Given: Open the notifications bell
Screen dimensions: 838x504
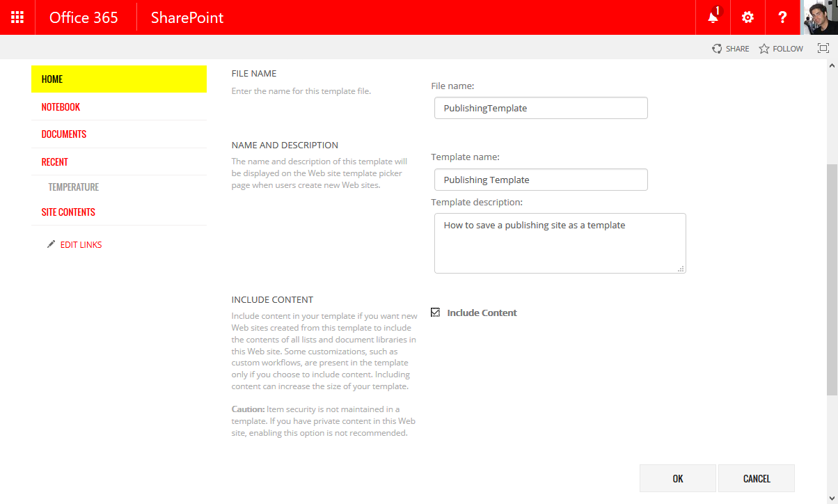Looking at the screenshot, I should (712, 17).
